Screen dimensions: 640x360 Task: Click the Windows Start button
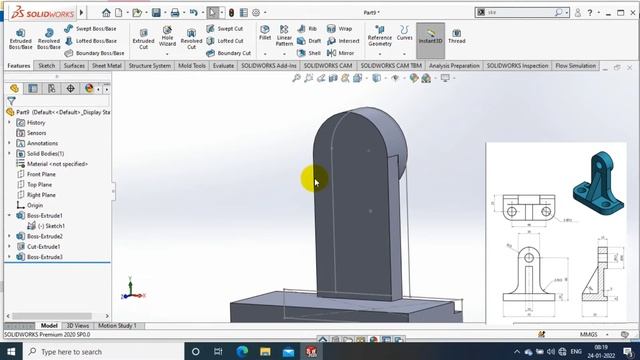pos(11,351)
